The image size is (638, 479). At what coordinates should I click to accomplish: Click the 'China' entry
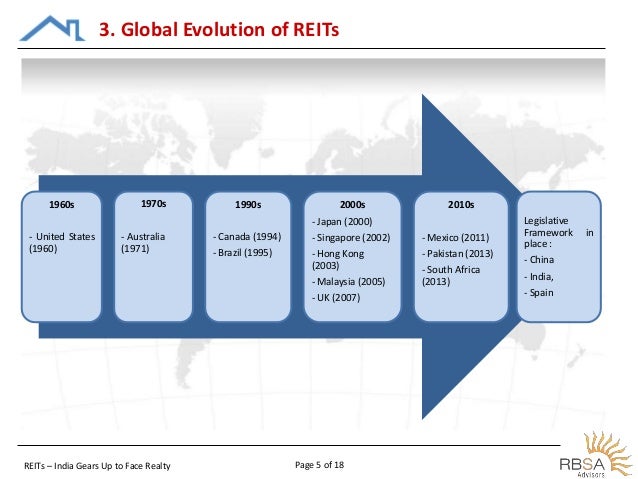[539, 260]
